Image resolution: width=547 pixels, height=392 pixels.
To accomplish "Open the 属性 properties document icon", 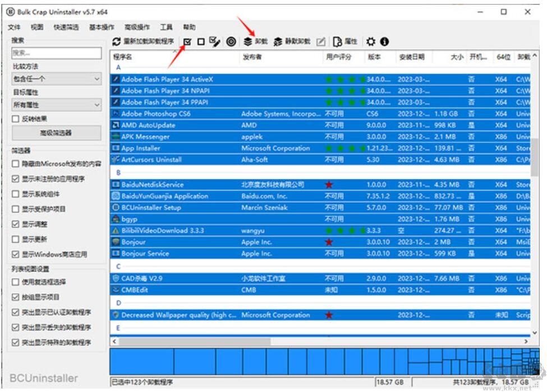I will pyautogui.click(x=338, y=41).
